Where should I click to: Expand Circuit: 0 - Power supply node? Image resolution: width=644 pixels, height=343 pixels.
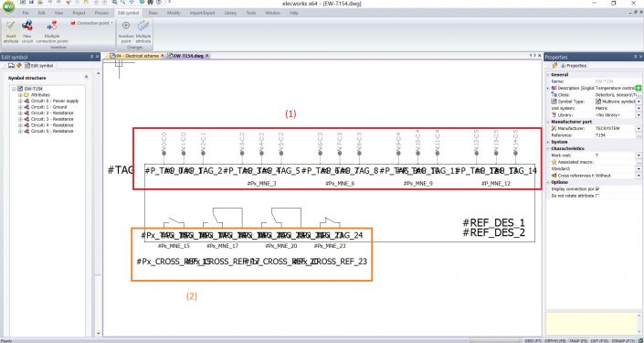pyautogui.click(x=20, y=101)
